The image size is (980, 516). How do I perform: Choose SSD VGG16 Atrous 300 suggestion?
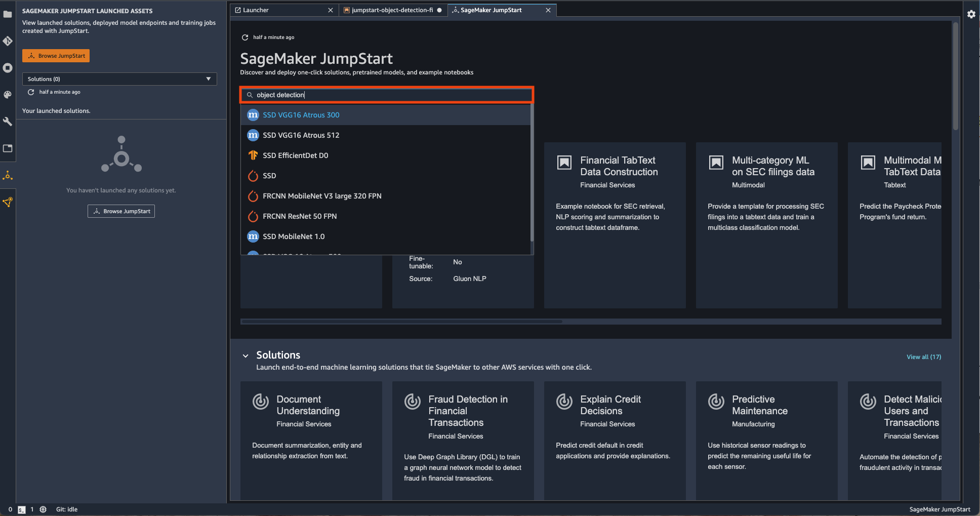click(x=386, y=115)
